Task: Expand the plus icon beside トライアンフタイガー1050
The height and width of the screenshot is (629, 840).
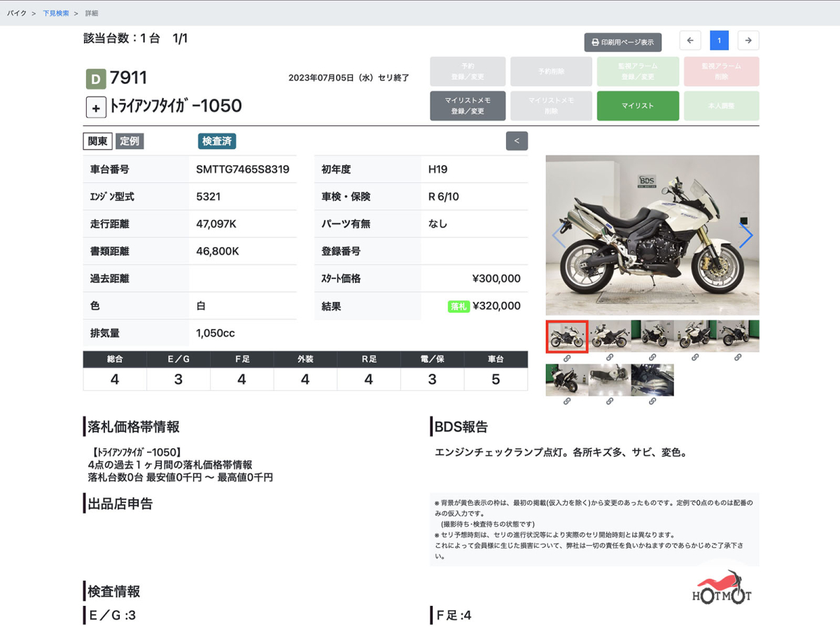Action: pyautogui.click(x=96, y=107)
